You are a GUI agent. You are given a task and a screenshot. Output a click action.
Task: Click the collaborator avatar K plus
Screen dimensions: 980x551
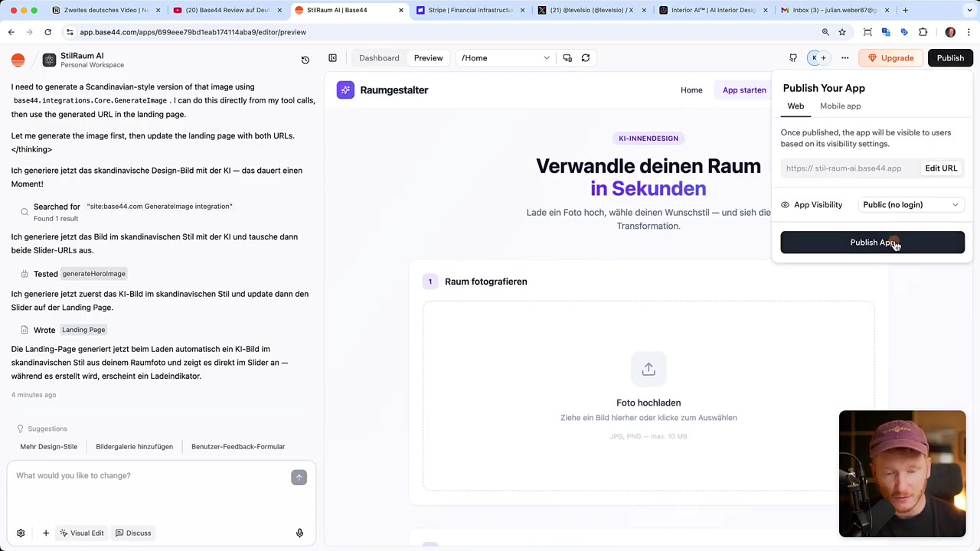coord(819,58)
